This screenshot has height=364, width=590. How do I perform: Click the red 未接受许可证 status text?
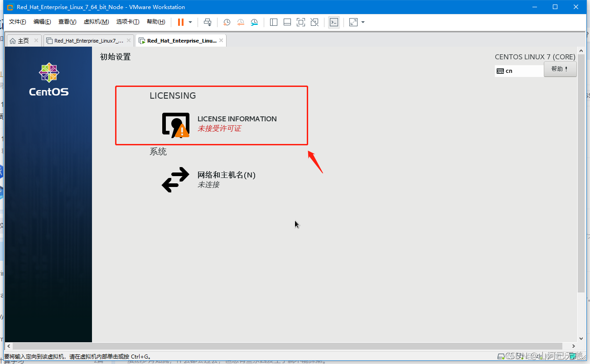(219, 129)
